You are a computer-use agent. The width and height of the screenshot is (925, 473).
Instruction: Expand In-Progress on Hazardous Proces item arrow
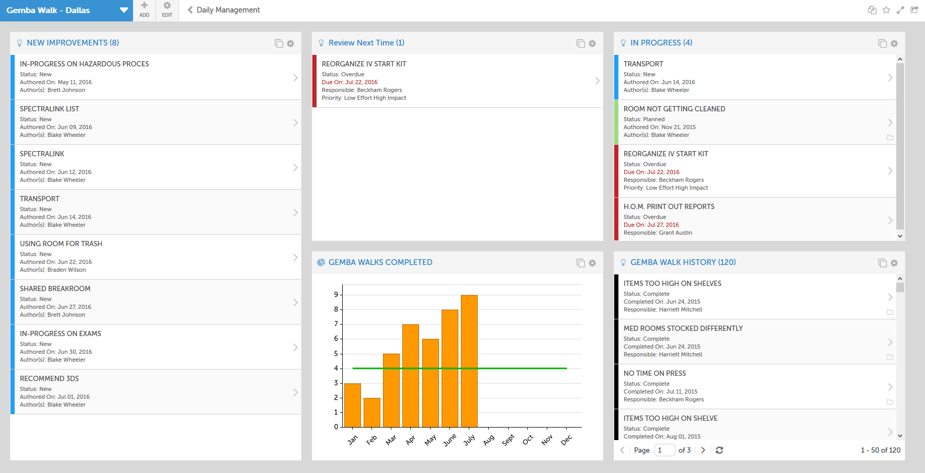click(x=296, y=77)
